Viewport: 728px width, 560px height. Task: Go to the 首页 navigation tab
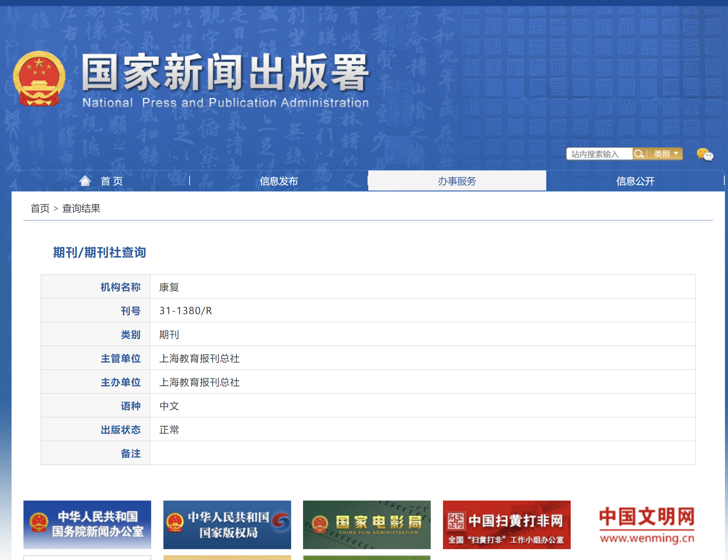[101, 181]
